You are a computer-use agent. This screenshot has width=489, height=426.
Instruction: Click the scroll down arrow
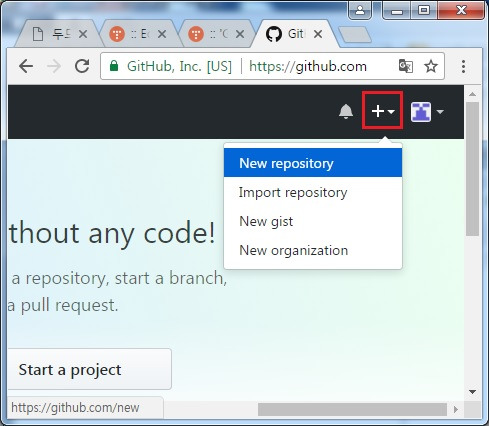click(472, 392)
